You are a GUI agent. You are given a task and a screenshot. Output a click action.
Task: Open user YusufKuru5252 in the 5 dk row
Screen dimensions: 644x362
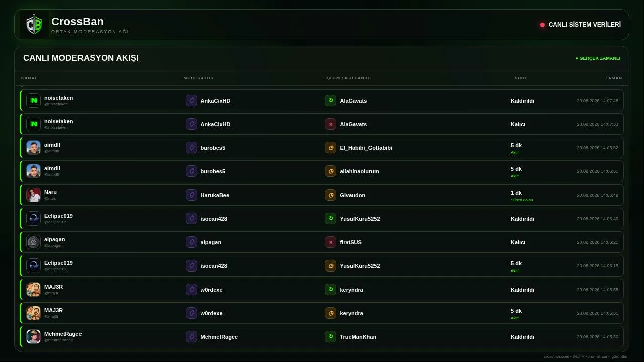[x=360, y=266]
